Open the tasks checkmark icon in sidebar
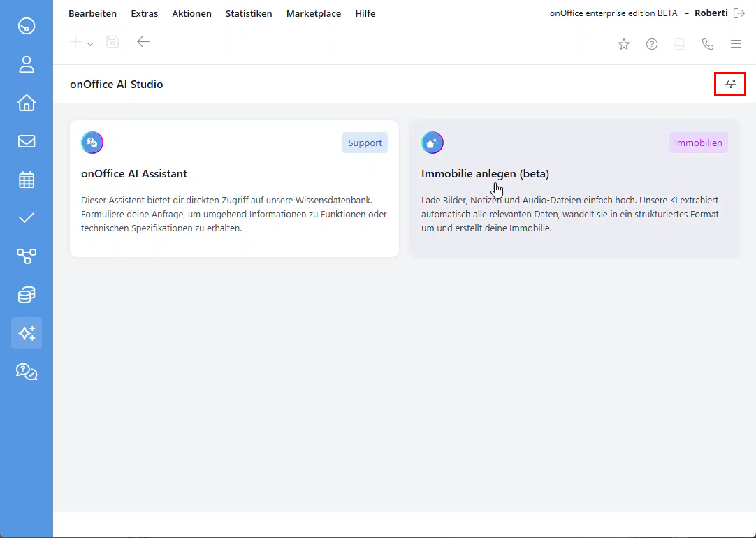 26,217
